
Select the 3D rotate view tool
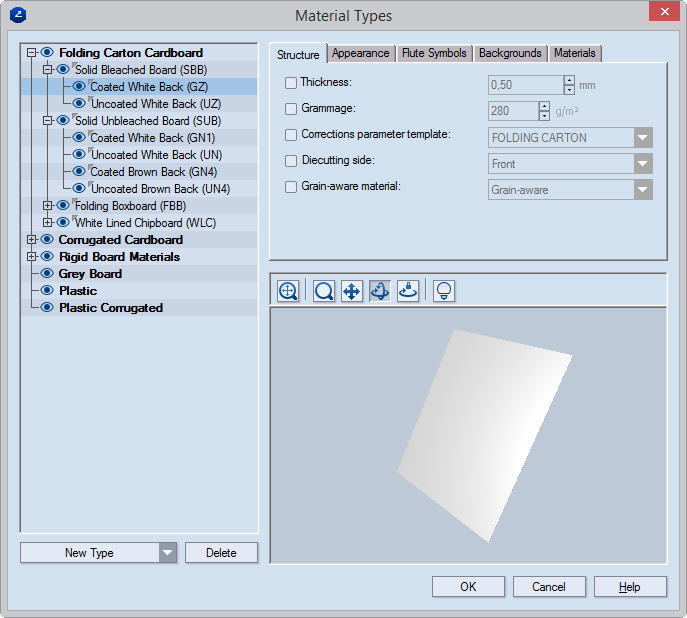pyautogui.click(x=380, y=291)
